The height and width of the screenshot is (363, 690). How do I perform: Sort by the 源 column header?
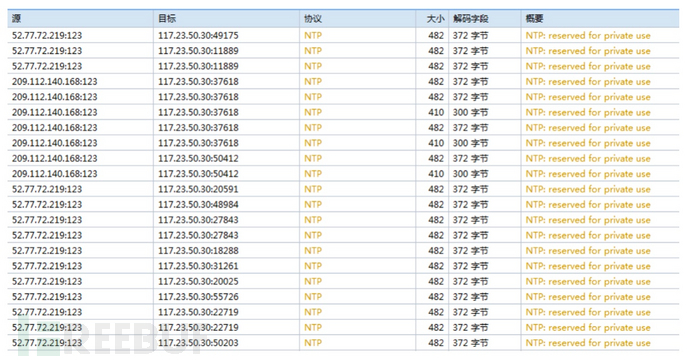pos(81,18)
